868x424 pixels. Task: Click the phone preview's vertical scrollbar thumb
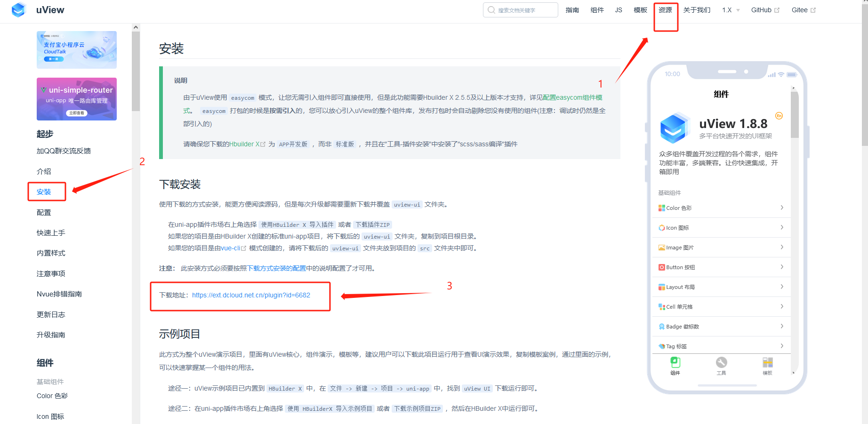tap(795, 114)
